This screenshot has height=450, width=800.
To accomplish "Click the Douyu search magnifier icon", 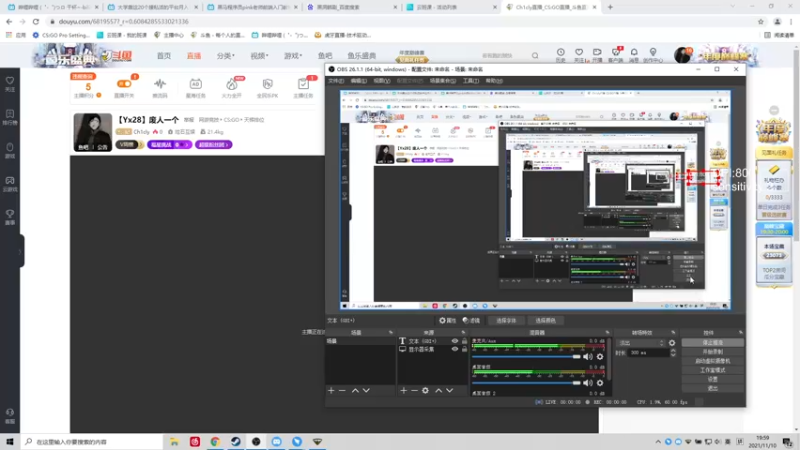I will (x=535, y=56).
